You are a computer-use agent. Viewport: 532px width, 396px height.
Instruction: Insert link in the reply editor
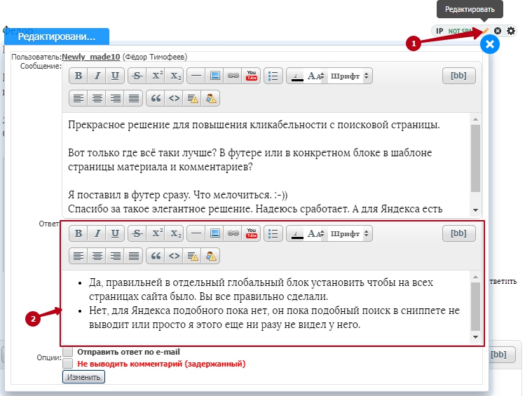(x=234, y=233)
